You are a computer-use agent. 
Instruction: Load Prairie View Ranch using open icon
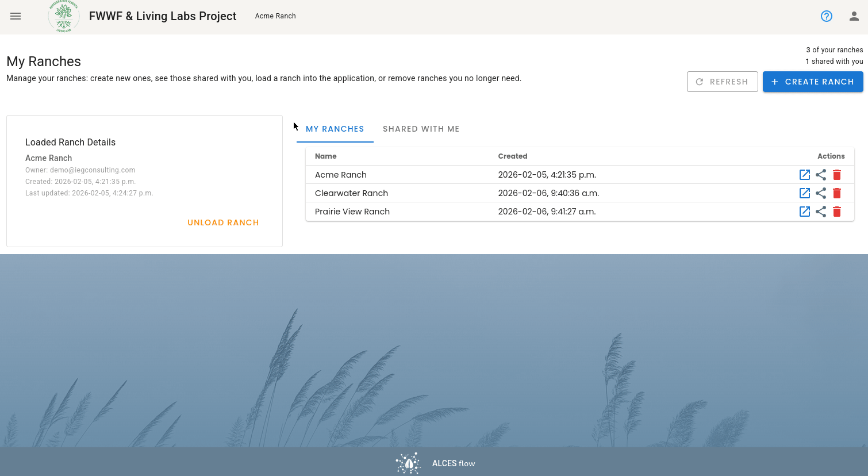tap(805, 212)
